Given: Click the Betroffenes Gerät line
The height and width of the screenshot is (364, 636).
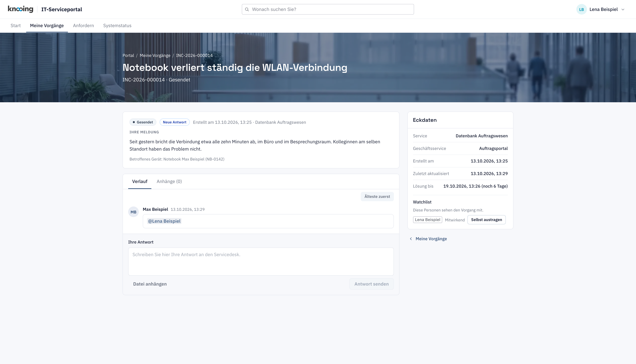Looking at the screenshot, I should [177, 159].
